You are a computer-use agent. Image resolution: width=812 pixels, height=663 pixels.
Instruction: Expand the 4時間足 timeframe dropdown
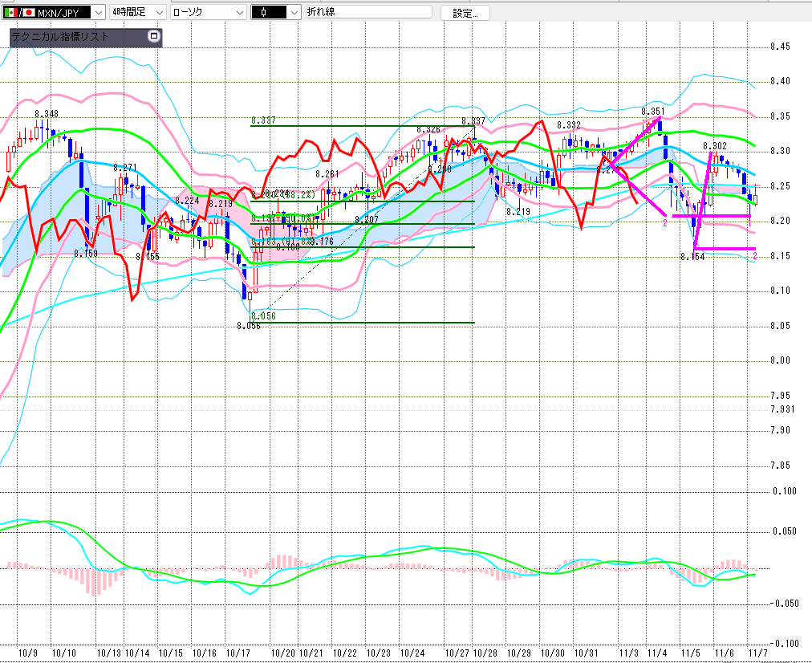tap(158, 13)
